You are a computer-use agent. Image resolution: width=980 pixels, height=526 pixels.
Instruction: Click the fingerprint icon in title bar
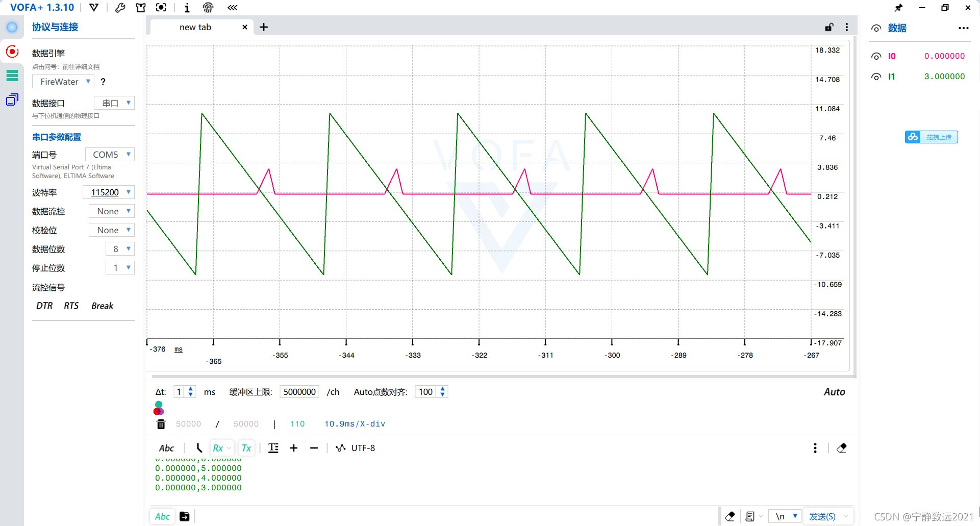point(208,8)
